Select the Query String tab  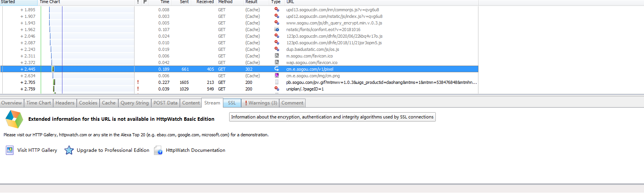tap(134, 103)
